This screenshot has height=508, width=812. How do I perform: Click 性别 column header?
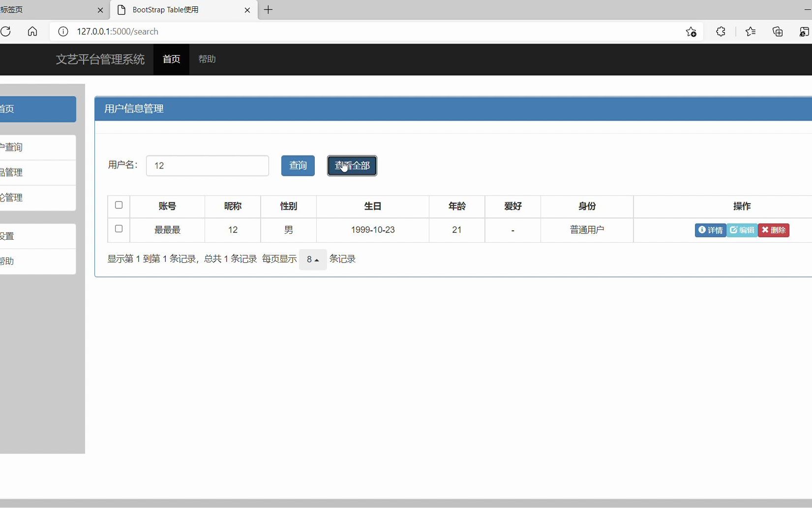(289, 206)
